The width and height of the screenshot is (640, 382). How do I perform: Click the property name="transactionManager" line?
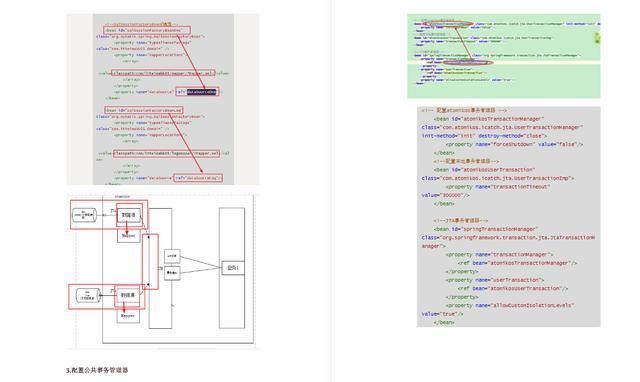(x=499, y=255)
